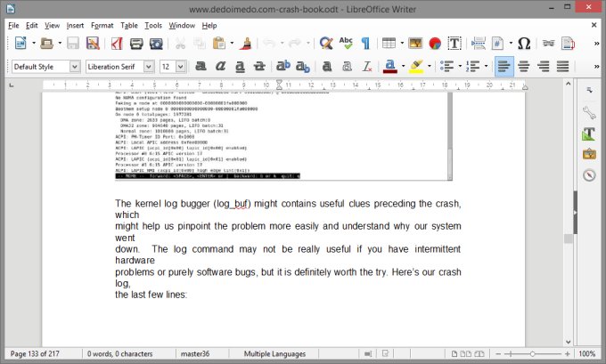Click the Paste clipboard icon
The width and height of the screenshot is (606, 364).
[x=219, y=44]
